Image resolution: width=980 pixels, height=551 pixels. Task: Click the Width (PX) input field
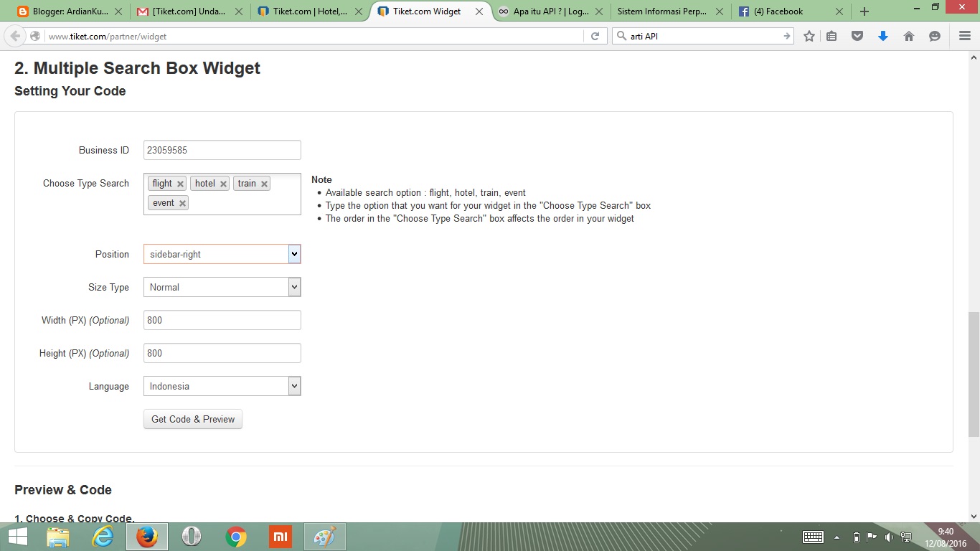click(222, 320)
